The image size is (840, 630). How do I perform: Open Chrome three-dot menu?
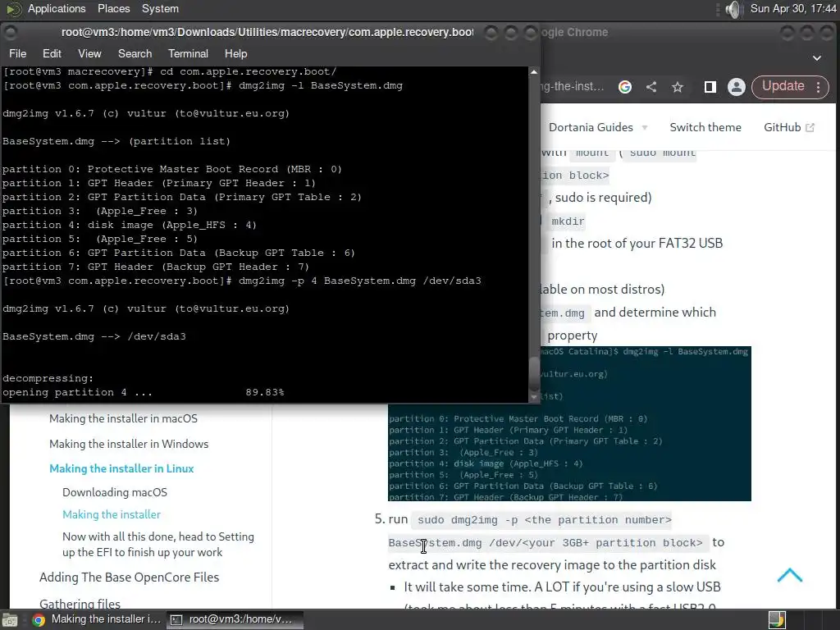point(818,87)
